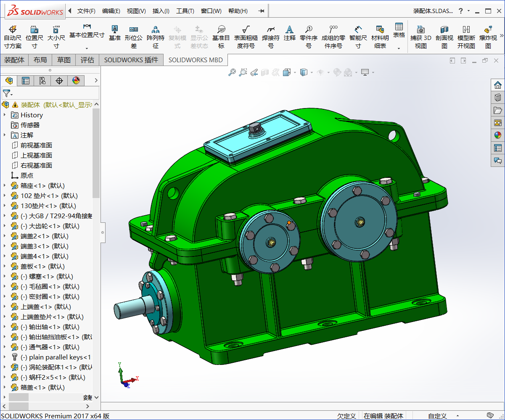The width and height of the screenshot is (505, 420).
Task: Expand the 盖板<1> component
Action: pyautogui.click(x=5, y=266)
